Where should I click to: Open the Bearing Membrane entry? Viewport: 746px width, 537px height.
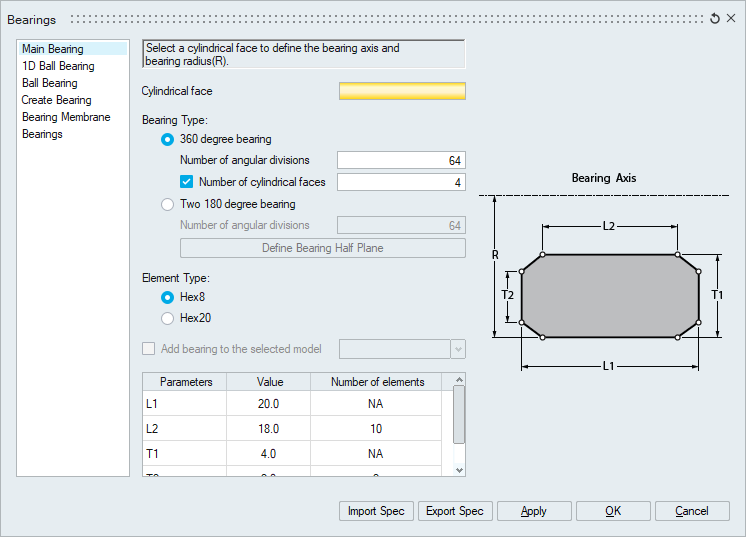(x=65, y=117)
